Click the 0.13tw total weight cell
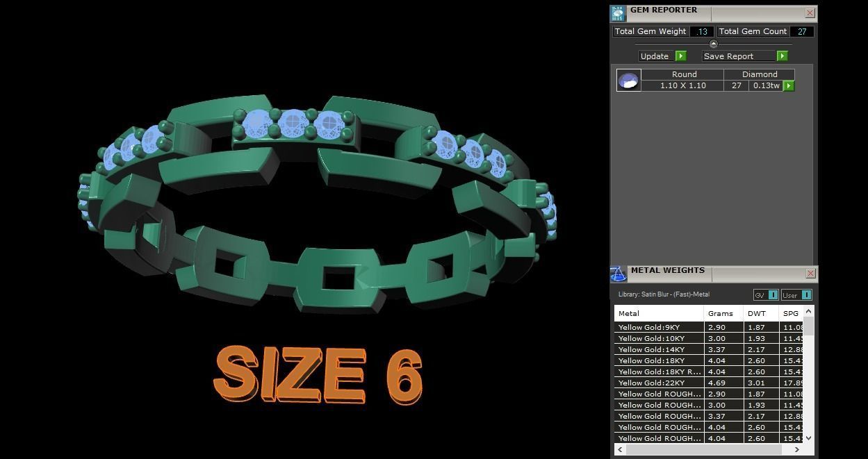Image resolution: width=868 pixels, height=459 pixels. pos(766,85)
